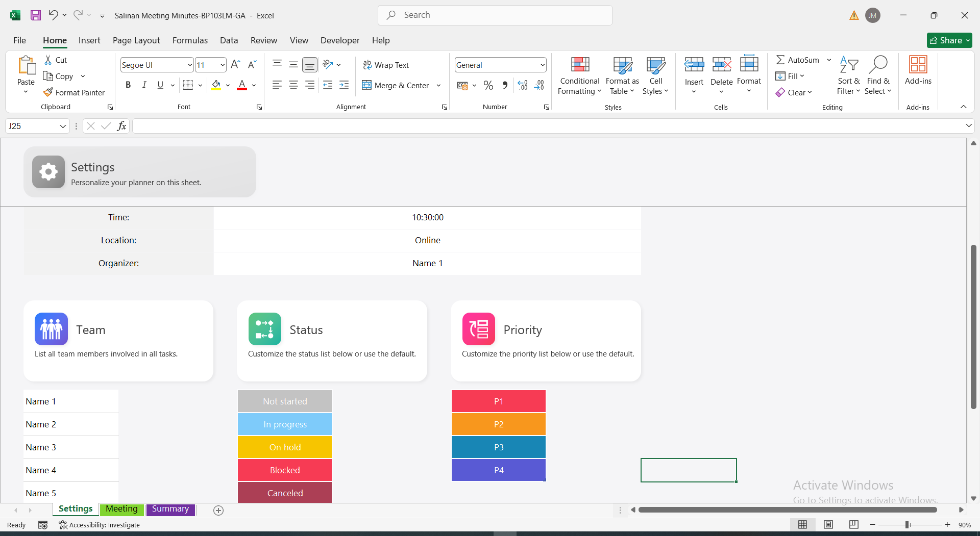Click the Decrease Indent icon
The image size is (980, 536).
tap(328, 85)
